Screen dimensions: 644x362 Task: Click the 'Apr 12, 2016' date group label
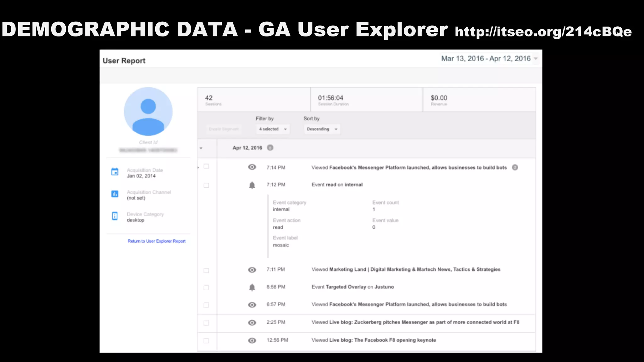coord(247,148)
